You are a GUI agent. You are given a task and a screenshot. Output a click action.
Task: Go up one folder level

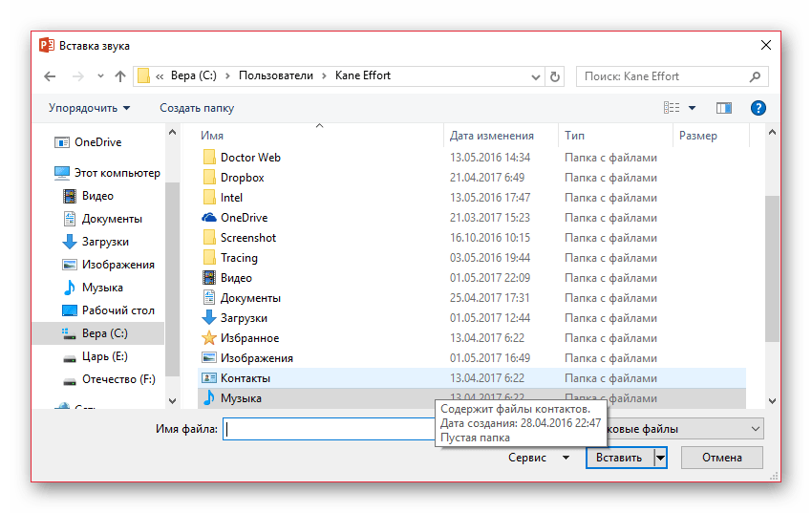[x=119, y=76]
